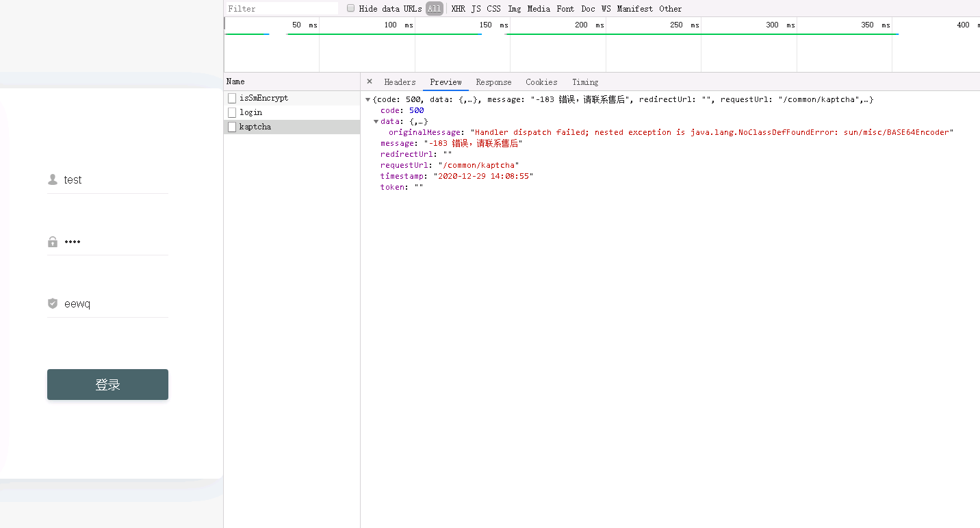Select the All filter type
This screenshot has width=980, height=528.
click(434, 9)
